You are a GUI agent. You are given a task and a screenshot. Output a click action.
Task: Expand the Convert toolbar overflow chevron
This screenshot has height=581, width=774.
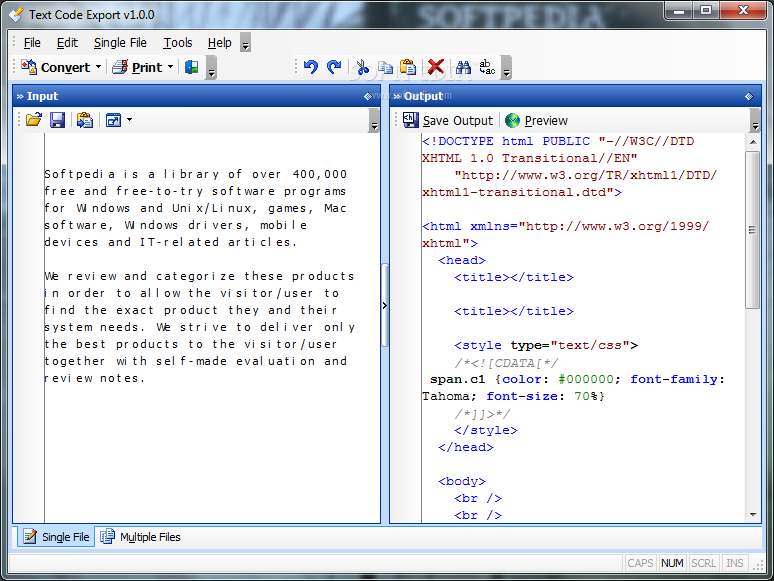coord(211,68)
